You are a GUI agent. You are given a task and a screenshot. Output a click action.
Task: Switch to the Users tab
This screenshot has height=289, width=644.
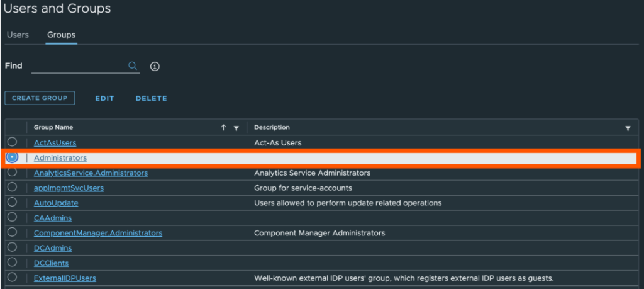pos(18,35)
